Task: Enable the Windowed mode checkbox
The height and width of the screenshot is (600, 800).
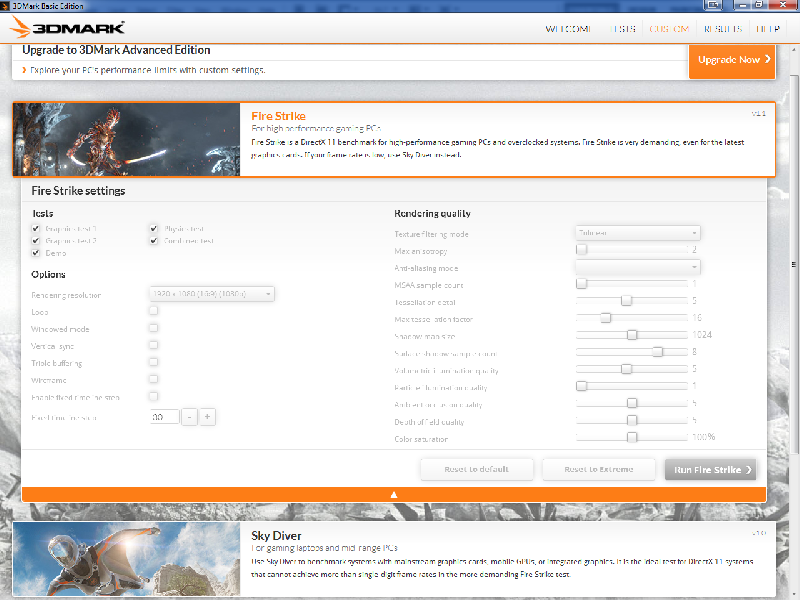Action: pyautogui.click(x=154, y=328)
